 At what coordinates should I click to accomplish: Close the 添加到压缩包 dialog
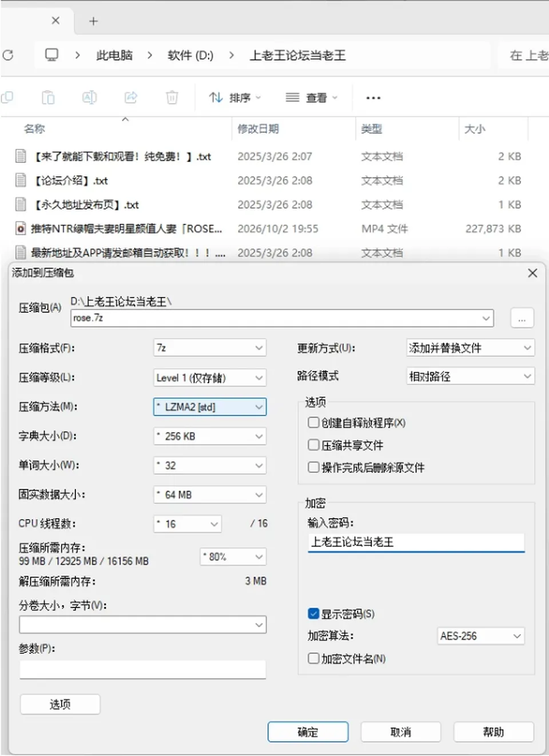click(532, 273)
